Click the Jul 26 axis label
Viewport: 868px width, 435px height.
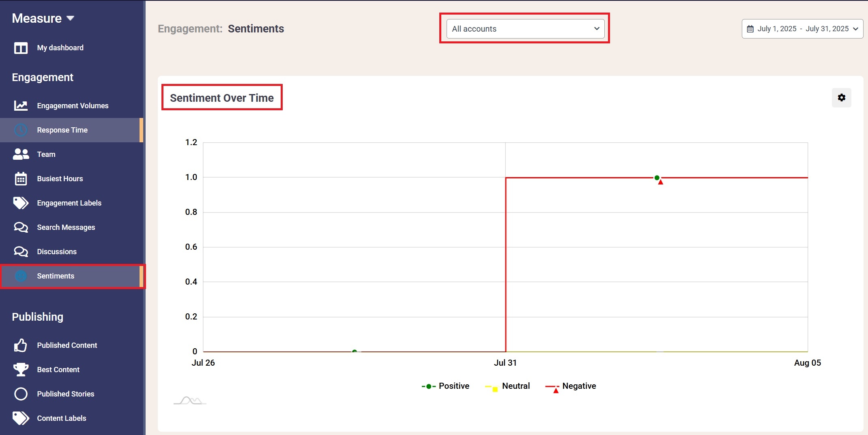203,363
